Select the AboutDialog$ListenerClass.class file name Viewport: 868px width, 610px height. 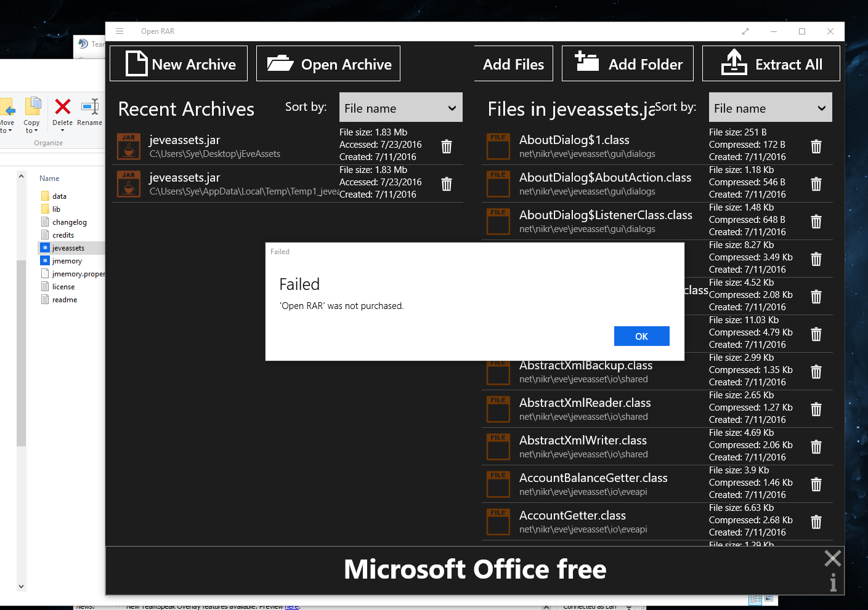tap(606, 215)
